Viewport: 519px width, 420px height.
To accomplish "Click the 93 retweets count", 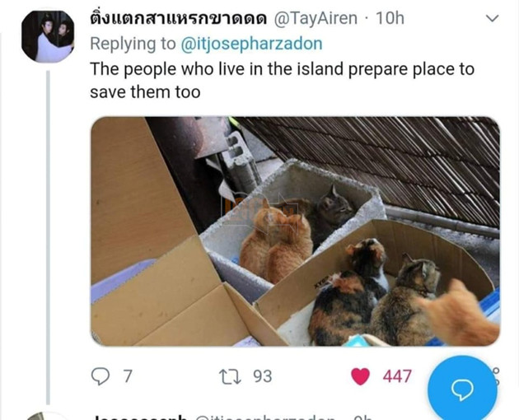I will 263,376.
